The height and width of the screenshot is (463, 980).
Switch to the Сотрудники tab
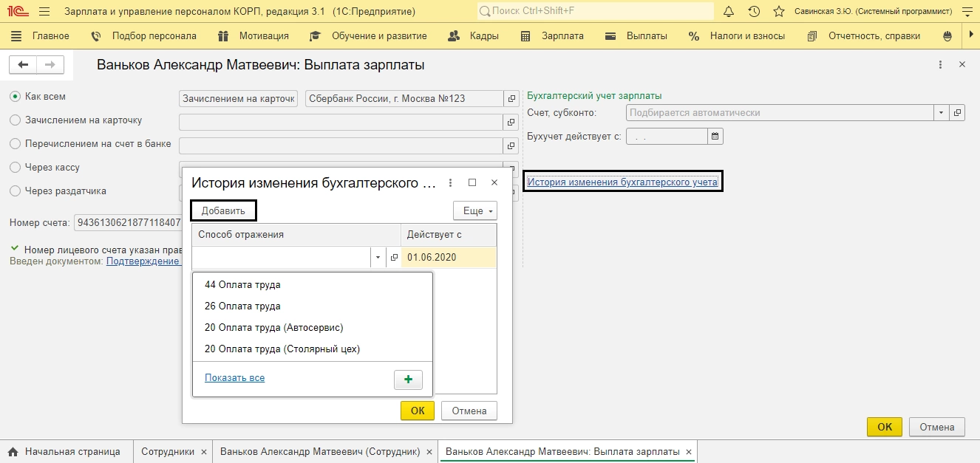click(168, 451)
